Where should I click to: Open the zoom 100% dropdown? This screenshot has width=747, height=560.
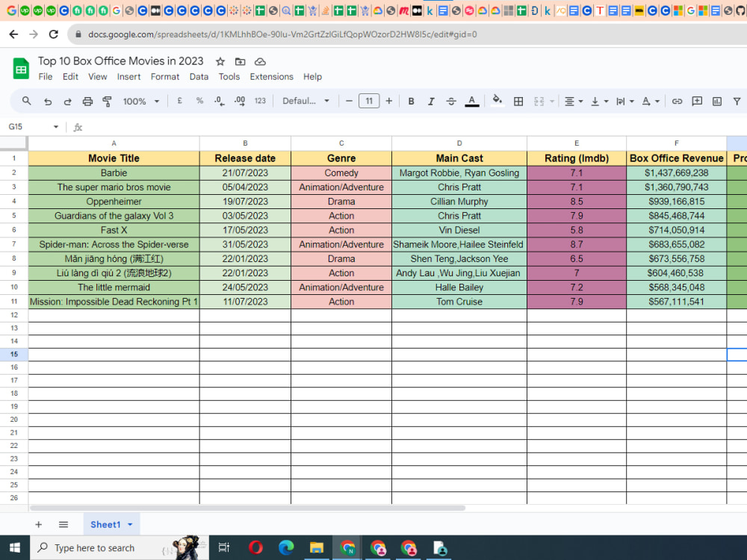pos(141,102)
